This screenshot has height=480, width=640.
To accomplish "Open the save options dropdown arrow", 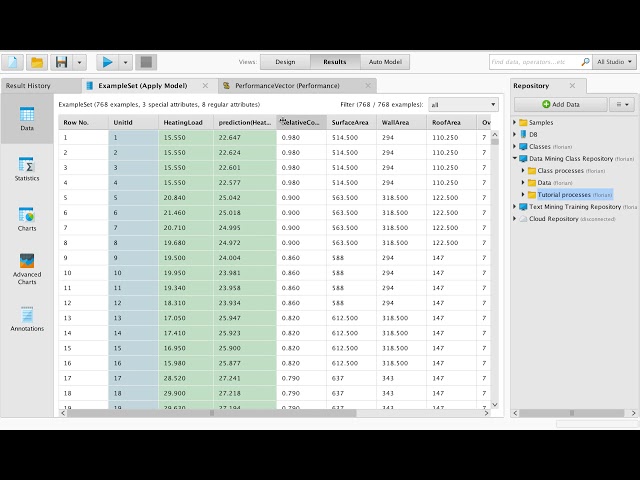I will pyautogui.click(x=80, y=62).
